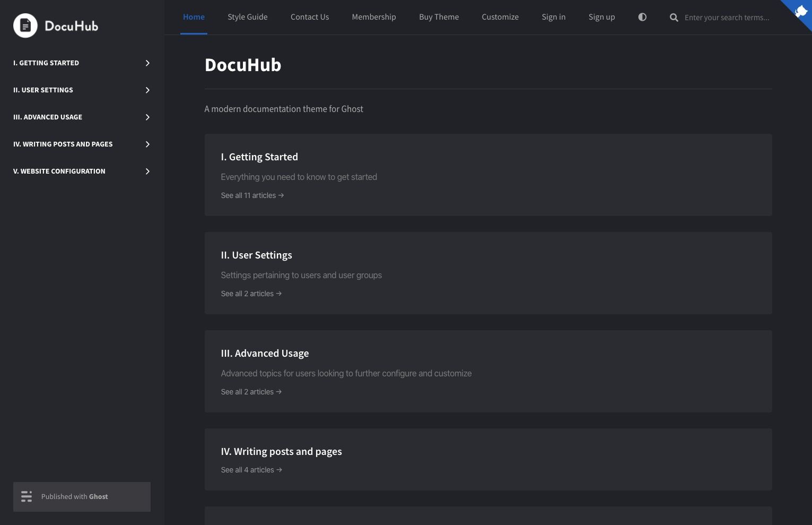
Task: Open IV. Writing Posts and Pages sidebar item
Action: (63, 144)
